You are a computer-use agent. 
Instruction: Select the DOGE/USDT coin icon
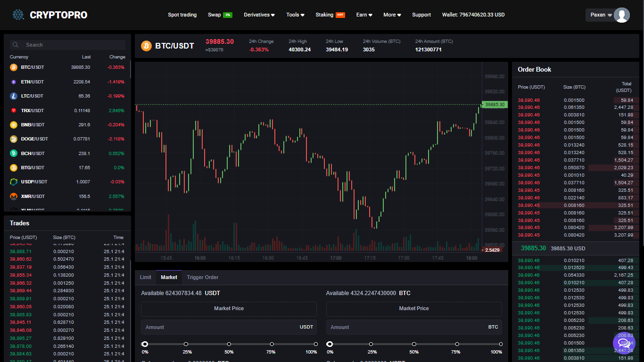14,139
